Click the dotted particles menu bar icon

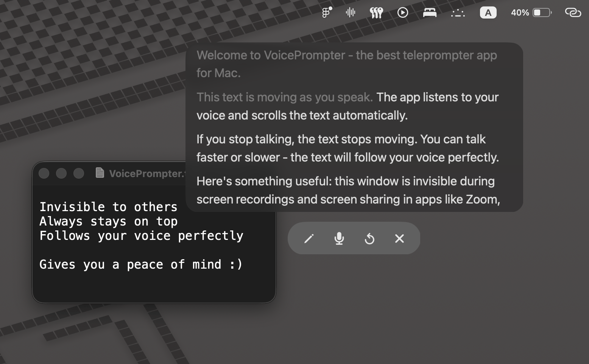458,12
